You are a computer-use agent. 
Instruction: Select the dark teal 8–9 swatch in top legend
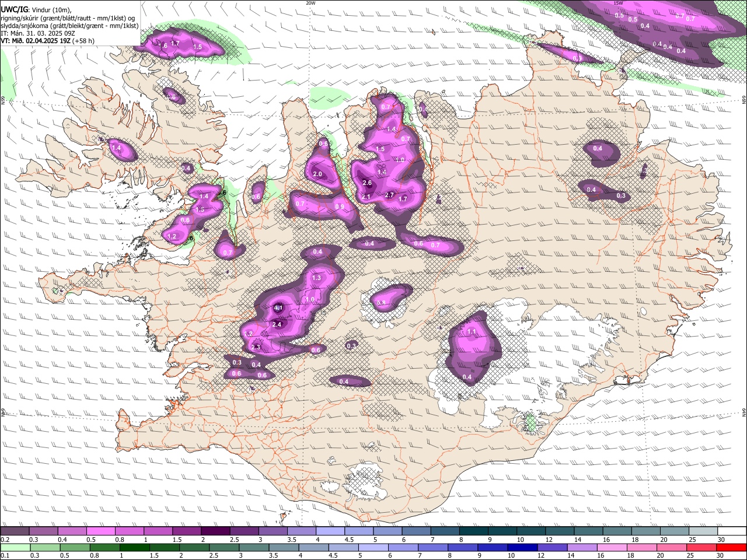[474, 531]
